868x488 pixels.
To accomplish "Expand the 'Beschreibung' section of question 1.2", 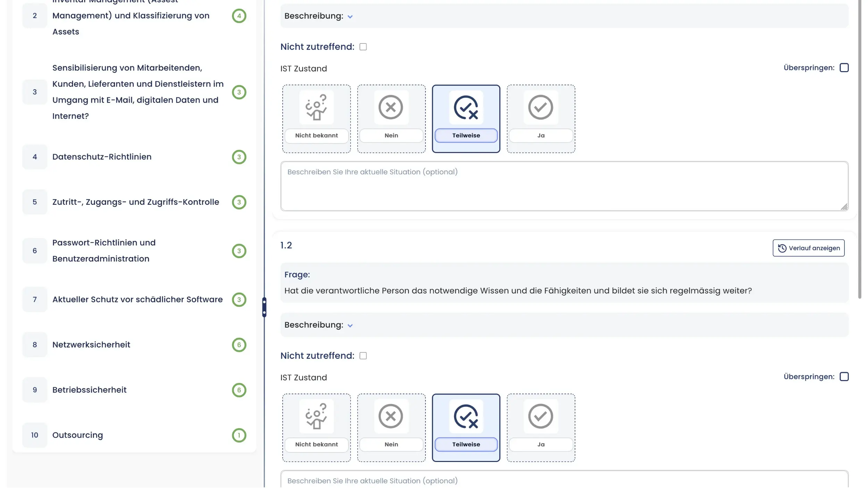I will point(350,326).
